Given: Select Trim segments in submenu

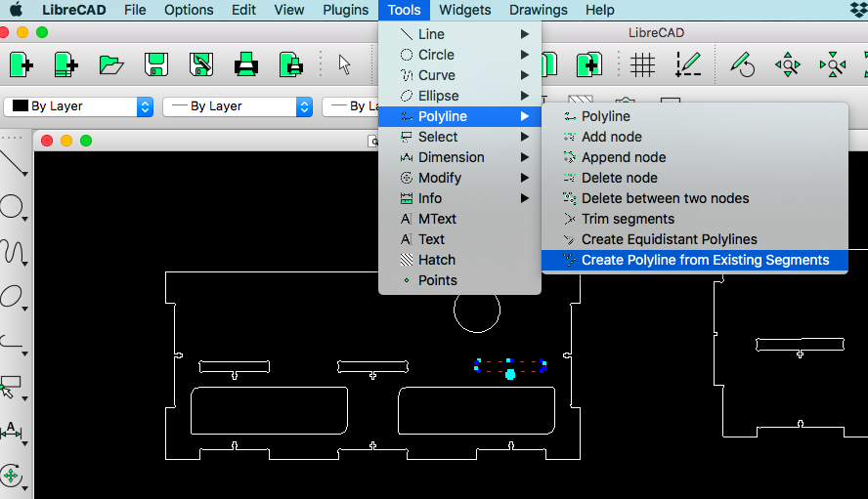Looking at the screenshot, I should click(695, 219).
